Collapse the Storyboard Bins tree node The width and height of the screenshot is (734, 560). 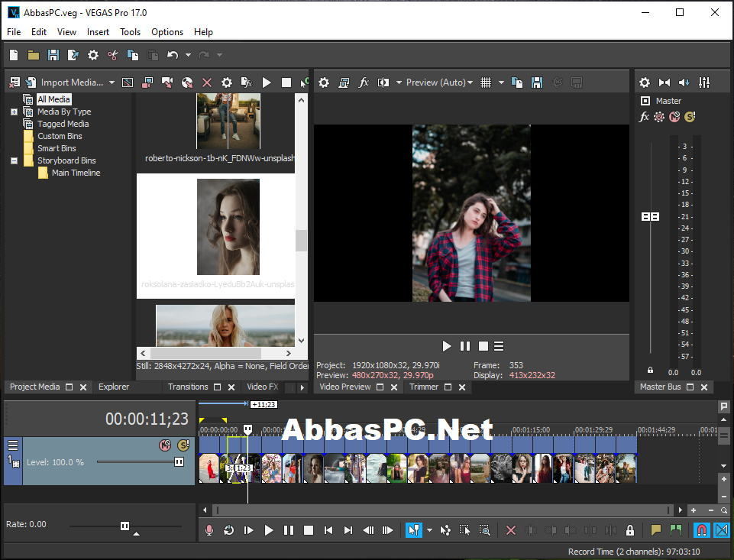click(14, 160)
